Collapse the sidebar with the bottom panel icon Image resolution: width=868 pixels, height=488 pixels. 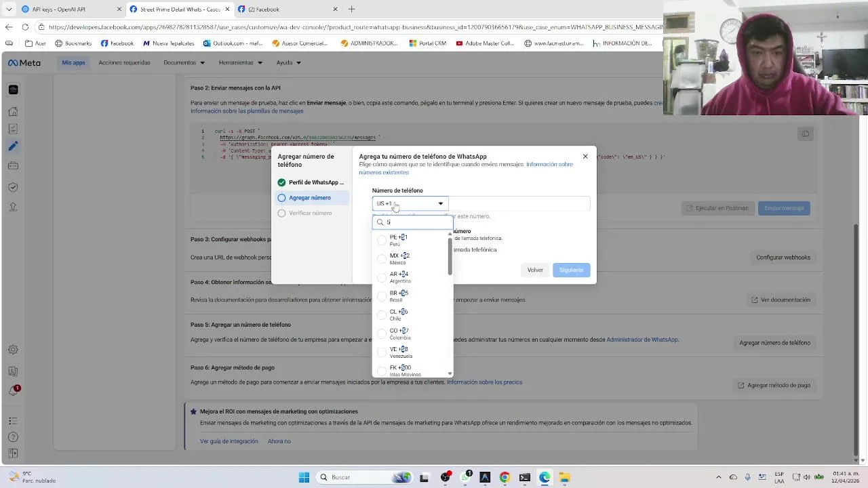[13, 453]
